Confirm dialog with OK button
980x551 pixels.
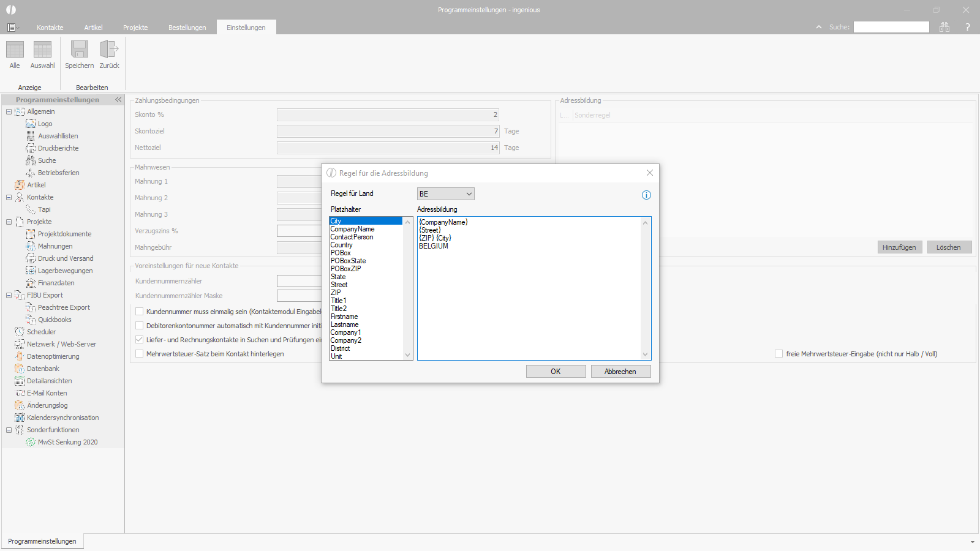coord(556,372)
